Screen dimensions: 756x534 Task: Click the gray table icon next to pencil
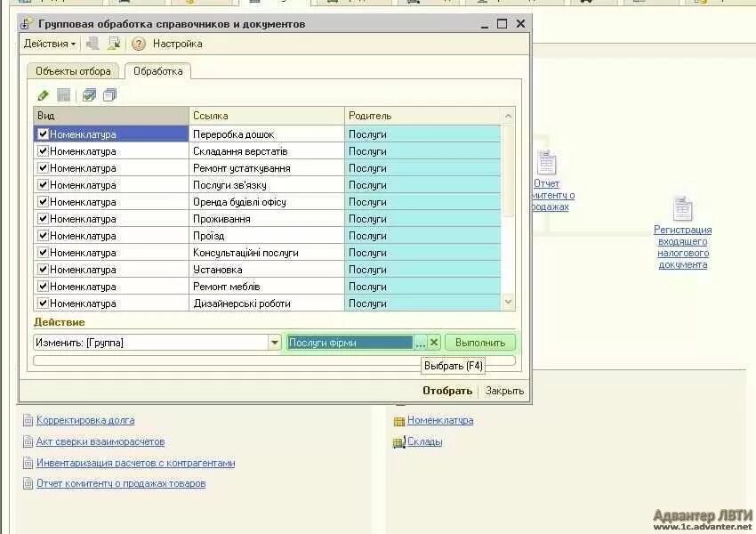(64, 95)
